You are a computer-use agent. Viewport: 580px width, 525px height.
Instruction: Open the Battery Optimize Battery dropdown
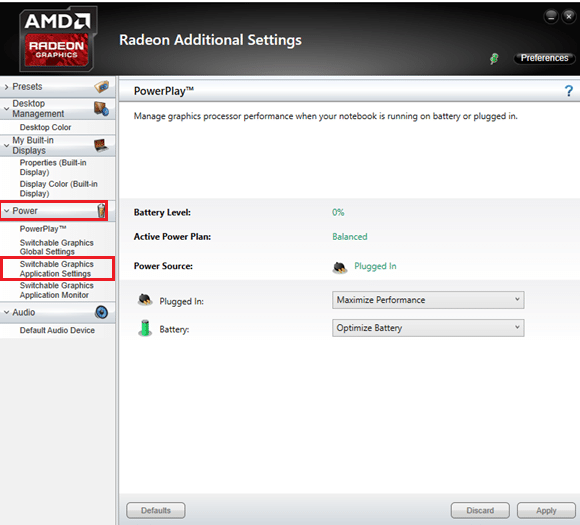pyautogui.click(x=428, y=328)
